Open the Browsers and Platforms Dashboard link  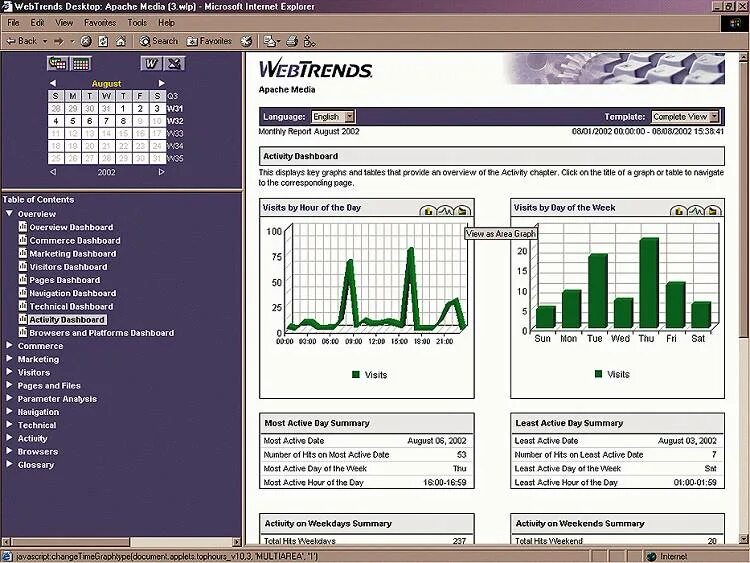click(x=102, y=332)
